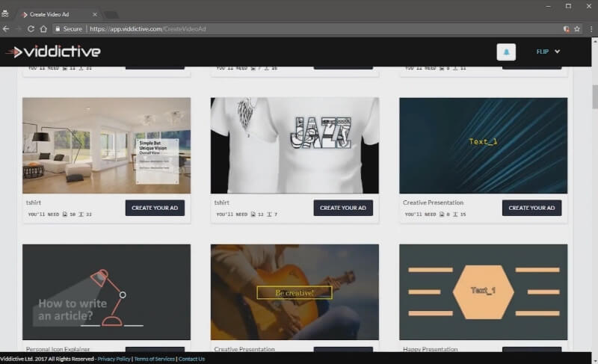The image size is (598, 364).
Task: Open the Terms of Services link
Action: tap(154, 359)
